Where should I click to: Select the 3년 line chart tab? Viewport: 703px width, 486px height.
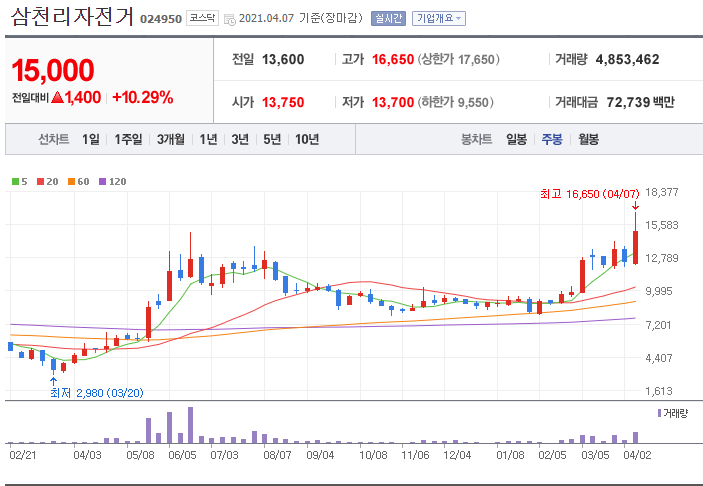click(x=240, y=139)
